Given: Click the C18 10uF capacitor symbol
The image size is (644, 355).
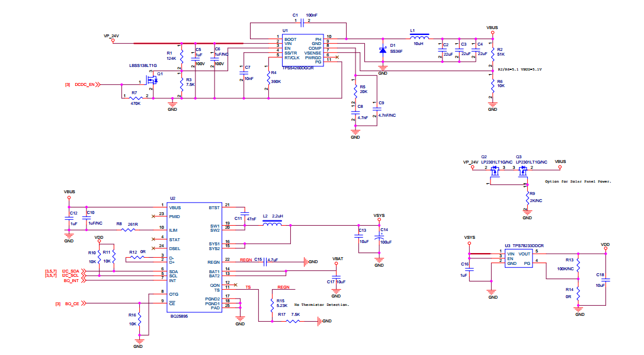Looking at the screenshot, I should tap(606, 280).
